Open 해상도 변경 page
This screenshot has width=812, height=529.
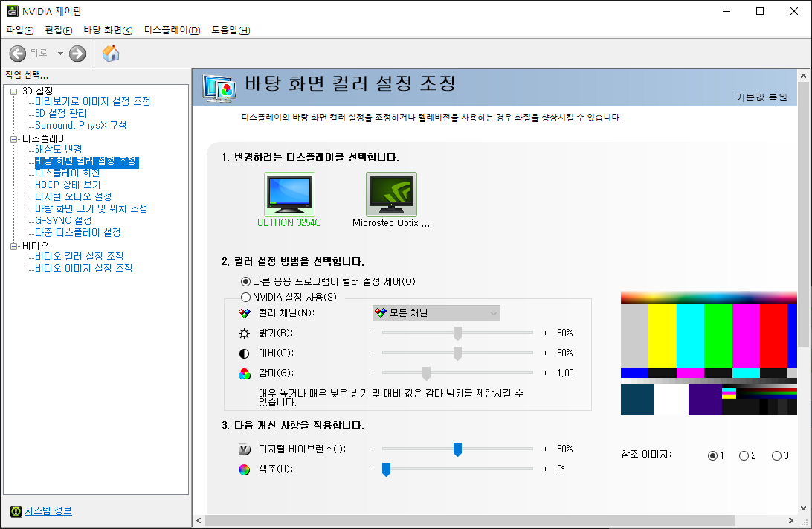pyautogui.click(x=59, y=150)
